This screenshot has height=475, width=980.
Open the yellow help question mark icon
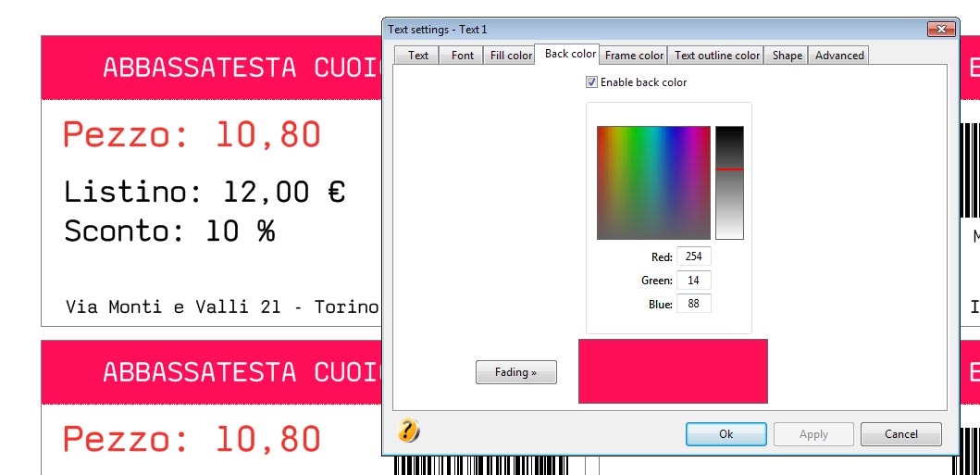tap(408, 430)
